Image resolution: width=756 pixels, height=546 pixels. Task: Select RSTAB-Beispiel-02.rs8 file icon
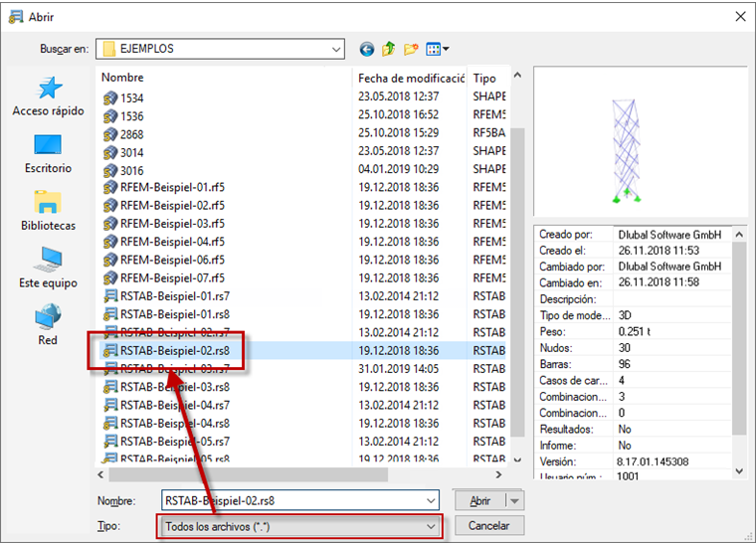110,350
